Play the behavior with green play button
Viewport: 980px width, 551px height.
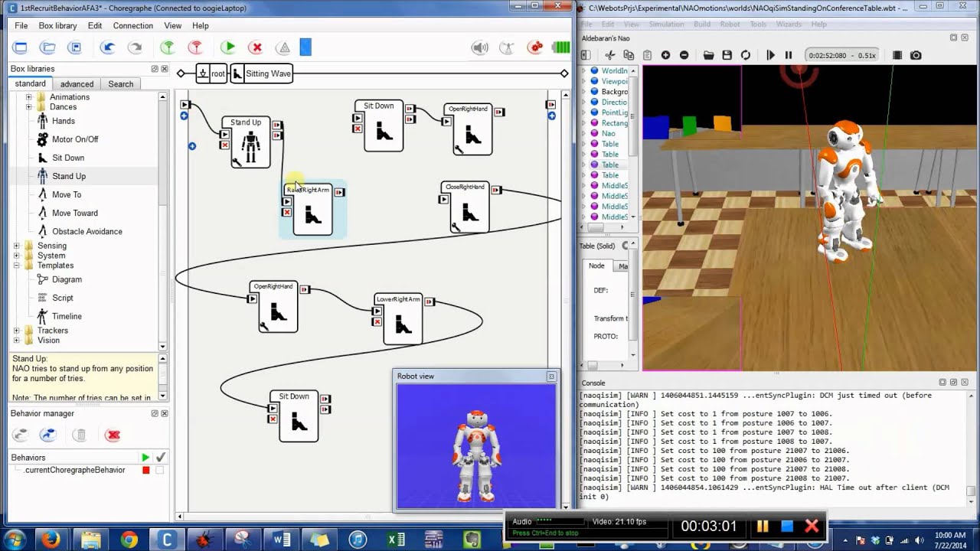[x=228, y=47]
